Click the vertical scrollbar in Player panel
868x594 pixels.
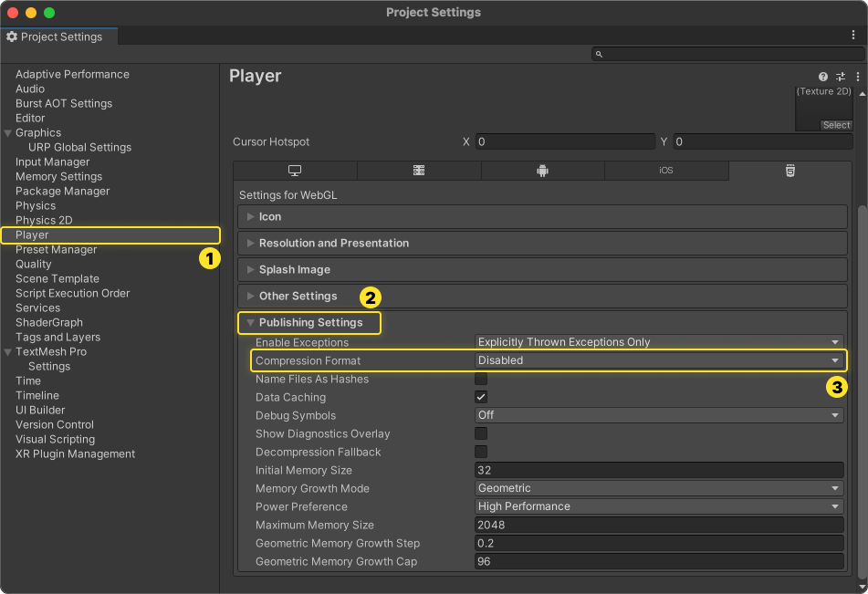click(x=862, y=394)
